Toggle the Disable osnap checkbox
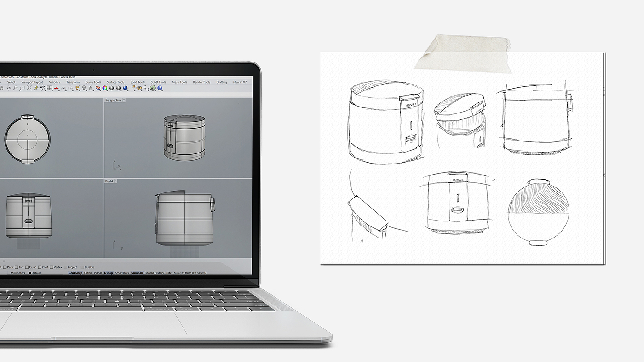 pos(82,267)
